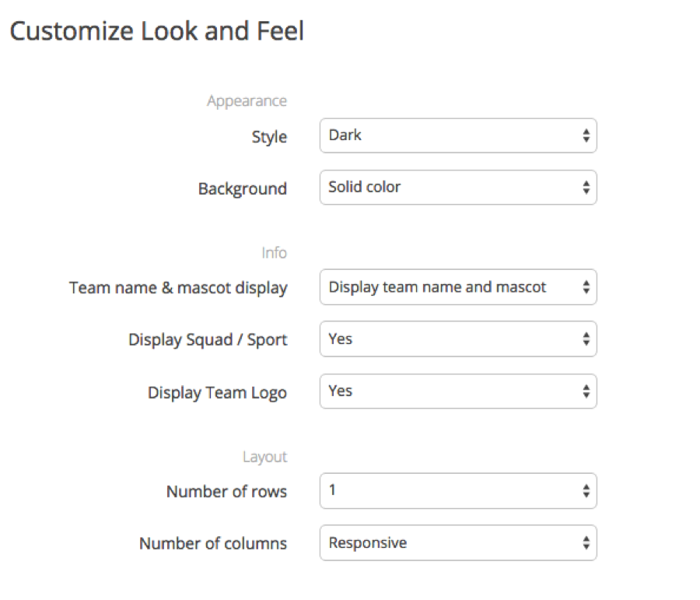
Task: Expand the Team name & mascot display dropdown
Action: pos(458,287)
